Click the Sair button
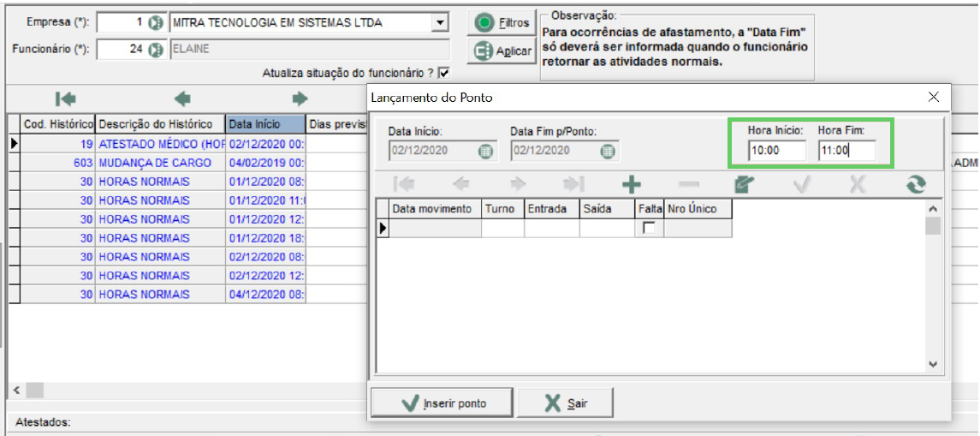 [567, 403]
